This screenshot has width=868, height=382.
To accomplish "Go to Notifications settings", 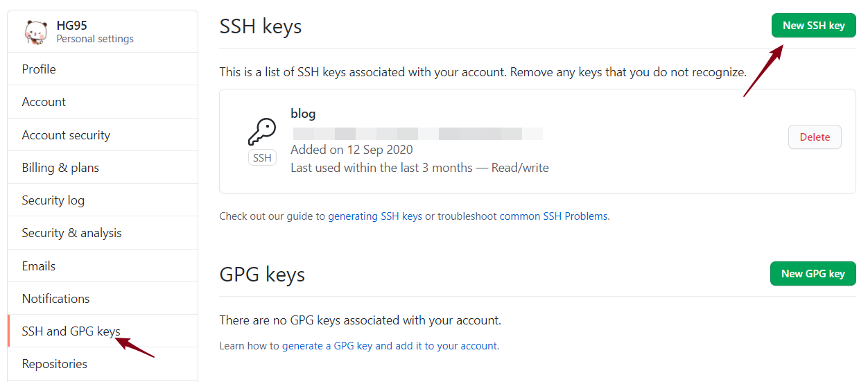I will [x=103, y=299].
